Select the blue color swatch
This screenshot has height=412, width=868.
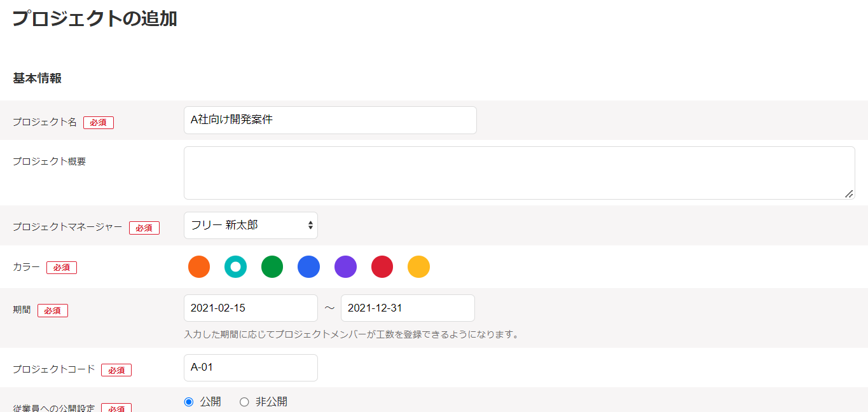click(308, 267)
